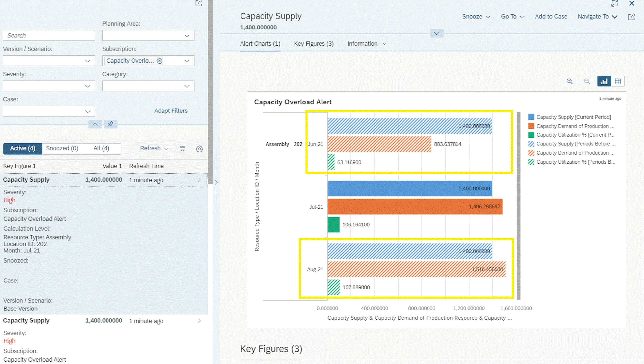This screenshot has width=644, height=364.
Task: Switch to the Key Figures (3) tab
Action: coord(314,44)
